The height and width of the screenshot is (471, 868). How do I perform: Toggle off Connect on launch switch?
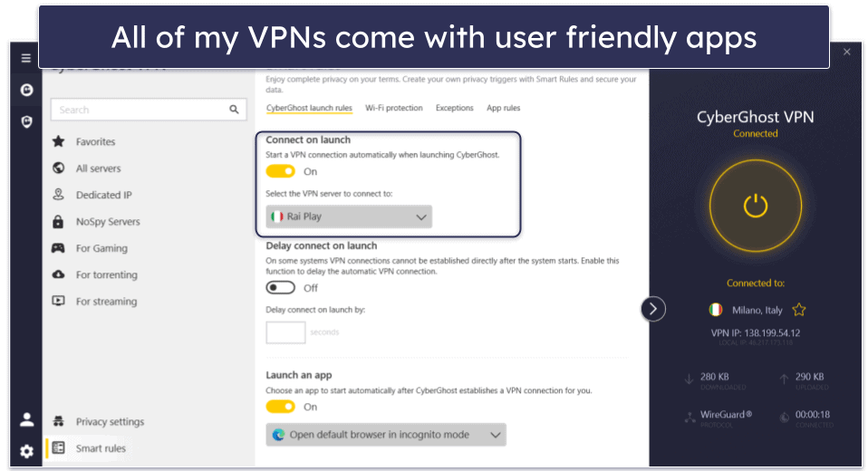(x=281, y=171)
